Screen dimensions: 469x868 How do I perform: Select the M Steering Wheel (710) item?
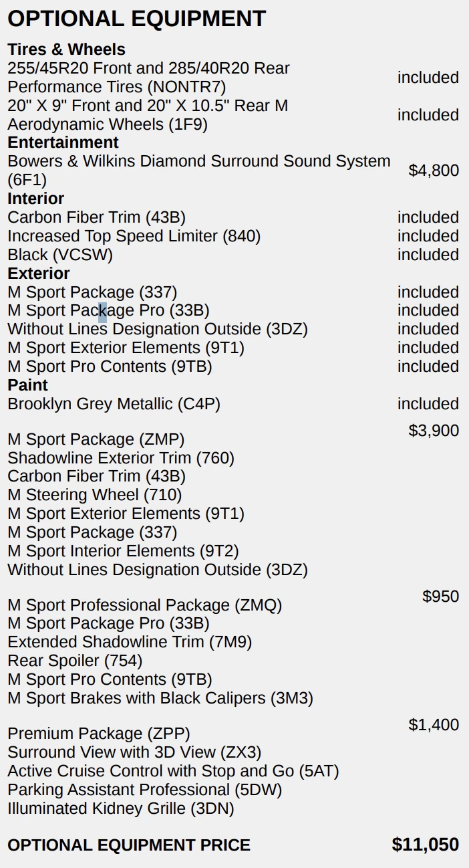point(94,495)
